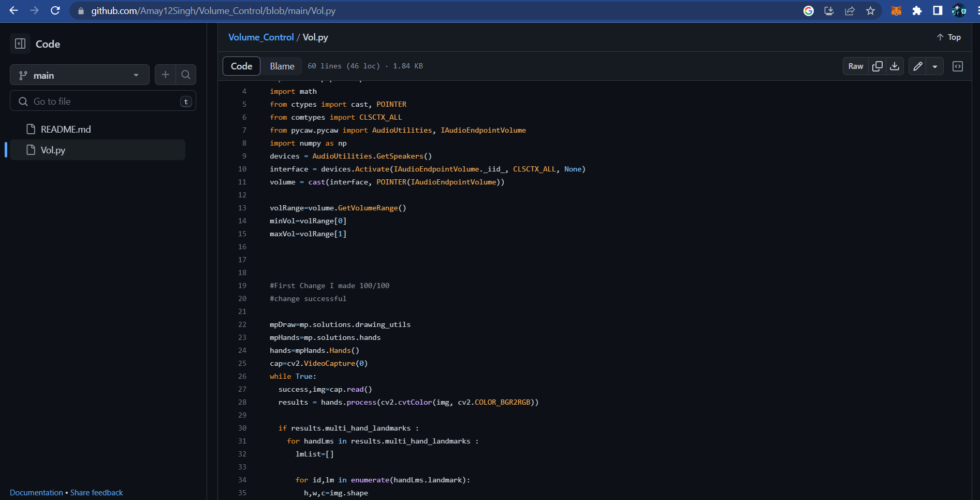Image resolution: width=980 pixels, height=500 pixels.
Task: Switch to the Blame tab
Action: tap(282, 66)
